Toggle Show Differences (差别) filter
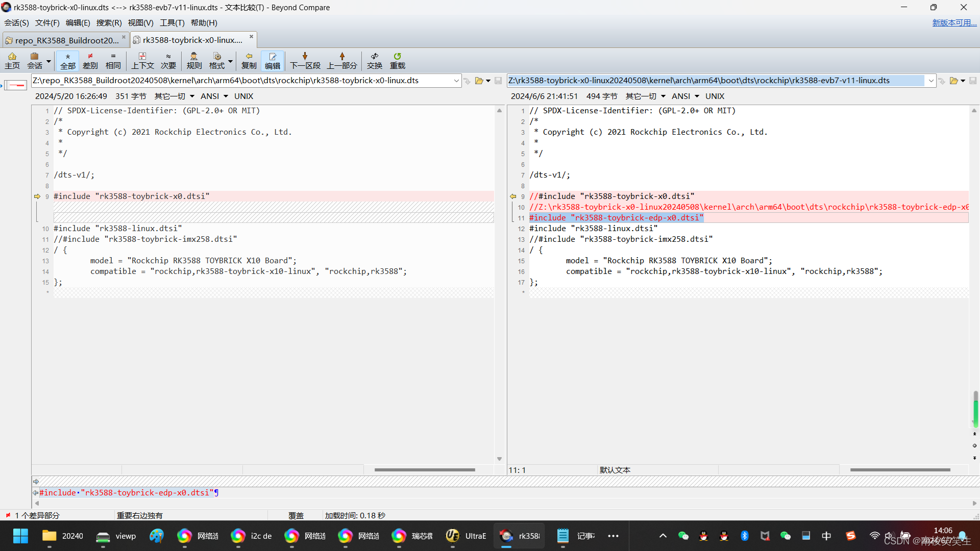Screen dimensions: 980x551 click(x=90, y=60)
